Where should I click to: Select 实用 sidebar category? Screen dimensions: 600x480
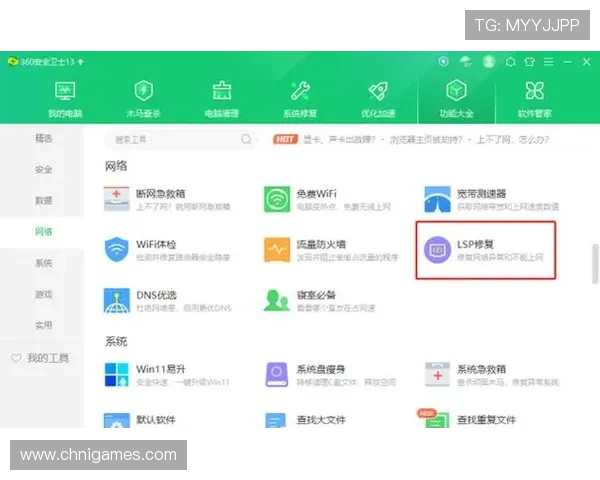43,325
